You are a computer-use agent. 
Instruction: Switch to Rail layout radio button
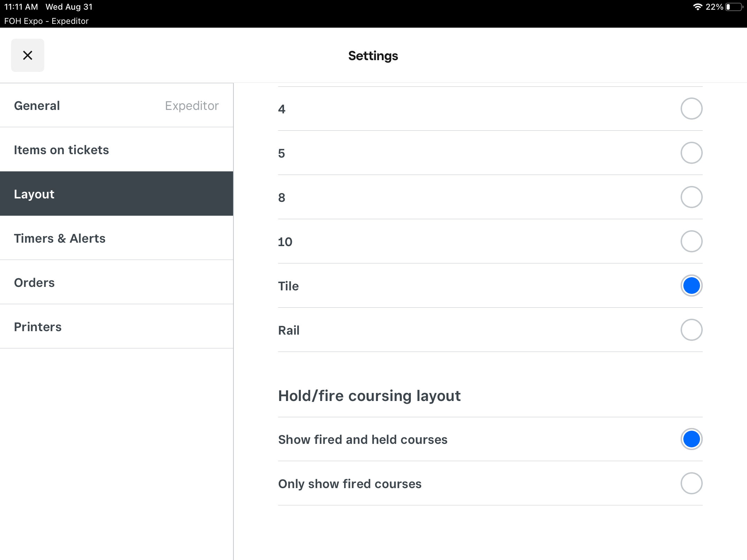[691, 330]
